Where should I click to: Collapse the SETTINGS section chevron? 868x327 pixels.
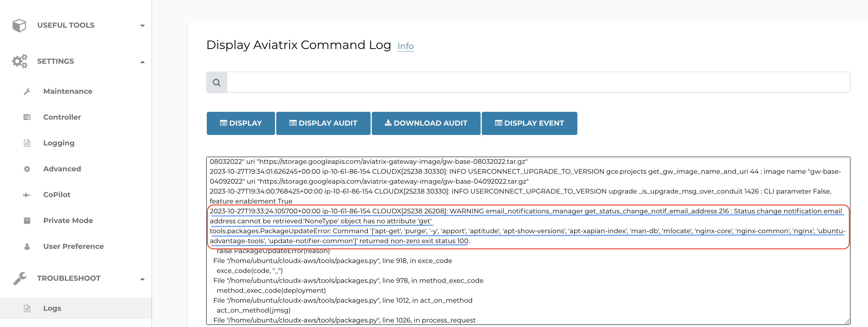click(x=143, y=61)
